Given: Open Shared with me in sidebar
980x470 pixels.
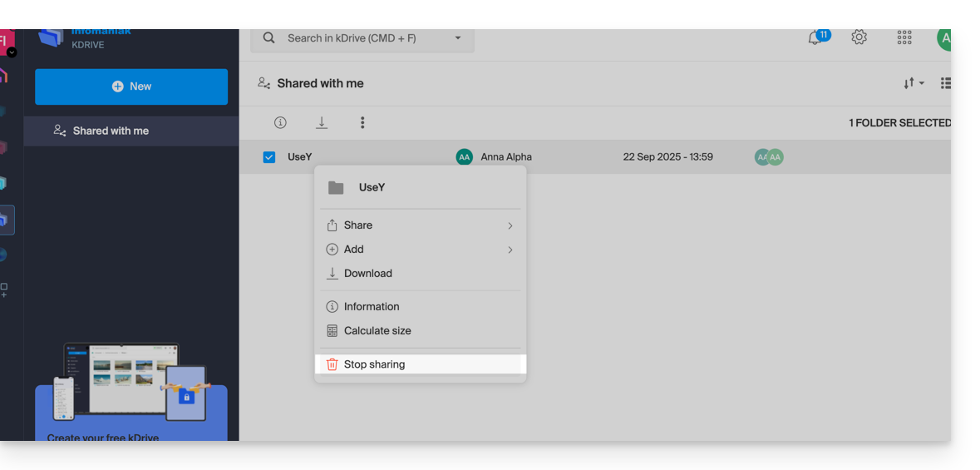Looking at the screenshot, I should (x=111, y=131).
